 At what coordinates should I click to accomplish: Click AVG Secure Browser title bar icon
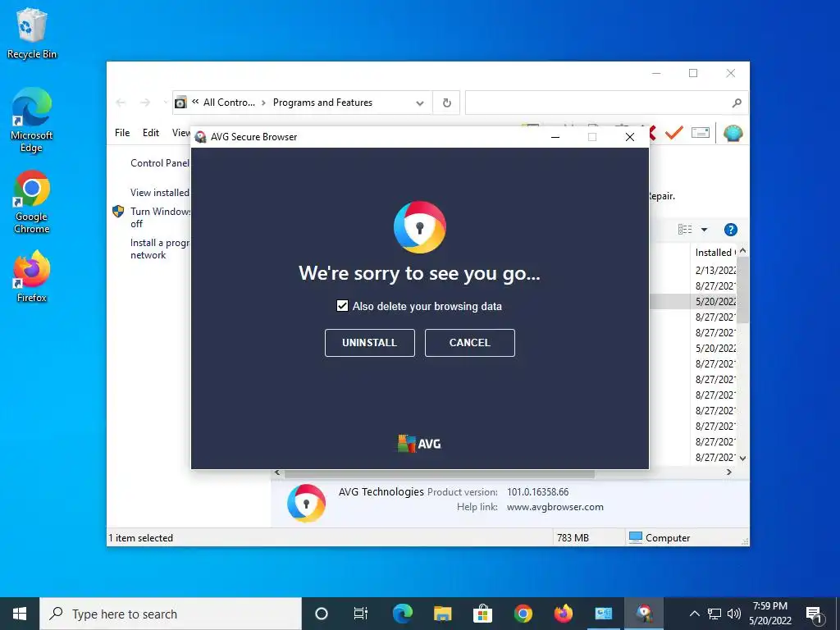tap(201, 137)
